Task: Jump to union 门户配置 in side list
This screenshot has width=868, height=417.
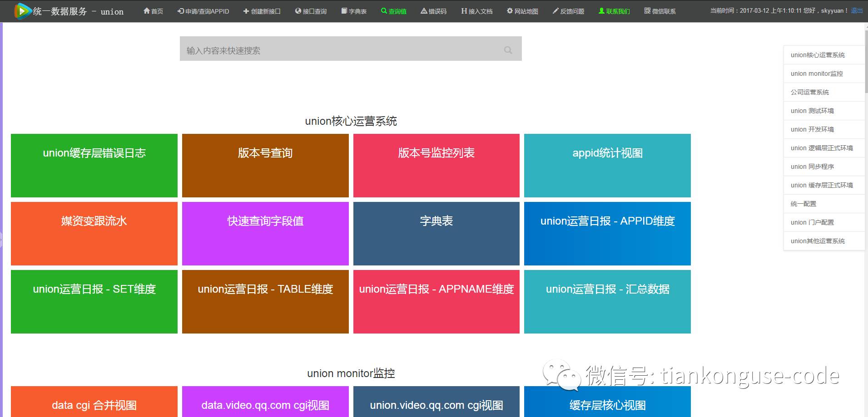Action: tap(824, 222)
